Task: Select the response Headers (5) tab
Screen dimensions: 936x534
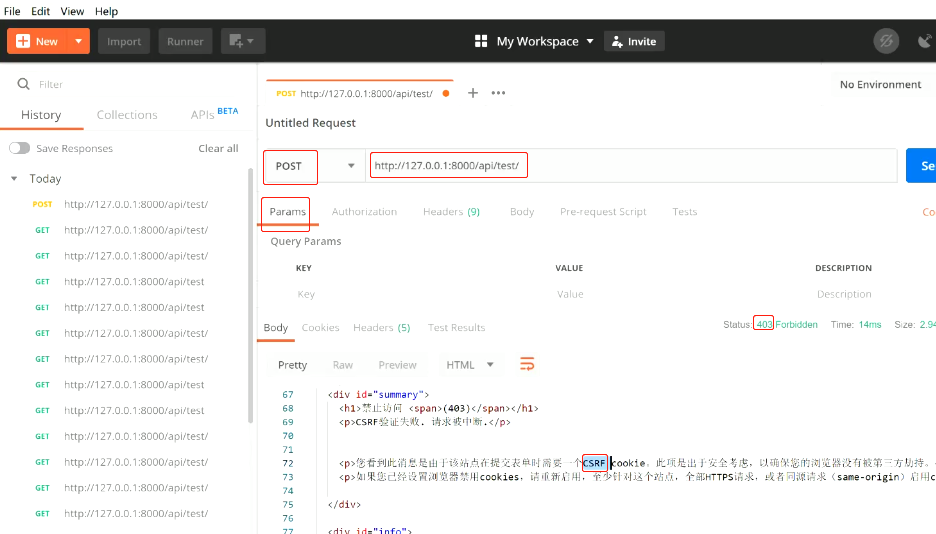Action: coord(382,328)
